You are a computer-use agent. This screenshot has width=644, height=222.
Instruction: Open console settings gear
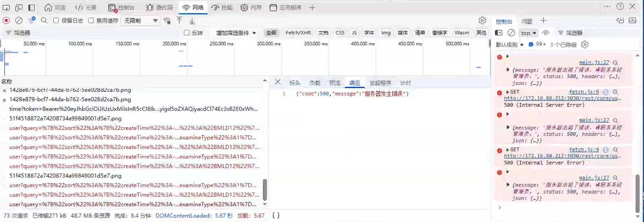click(x=585, y=44)
